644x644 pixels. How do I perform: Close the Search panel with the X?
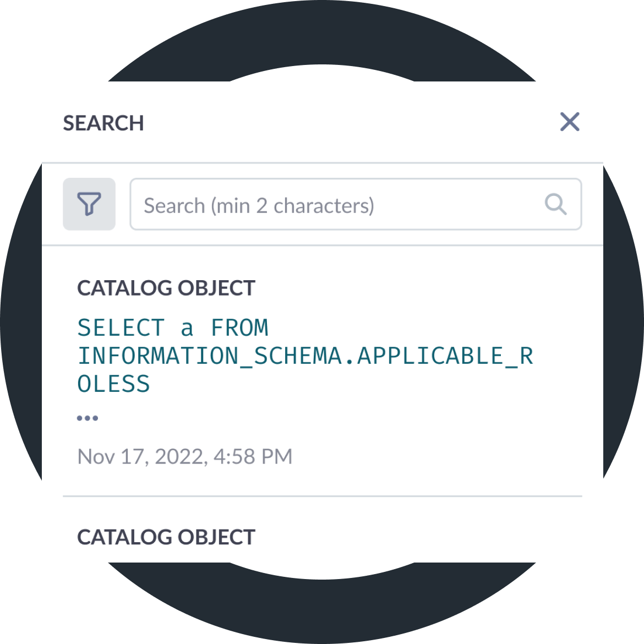570,122
